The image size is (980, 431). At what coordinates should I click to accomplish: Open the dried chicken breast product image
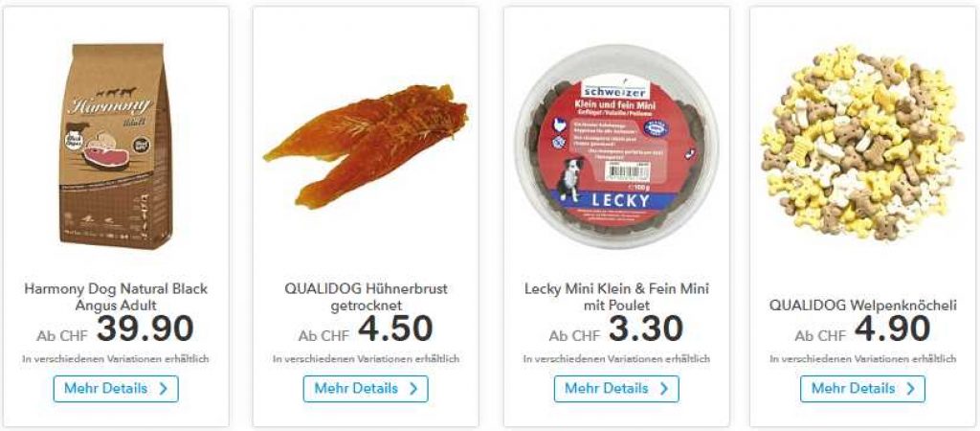point(367,146)
